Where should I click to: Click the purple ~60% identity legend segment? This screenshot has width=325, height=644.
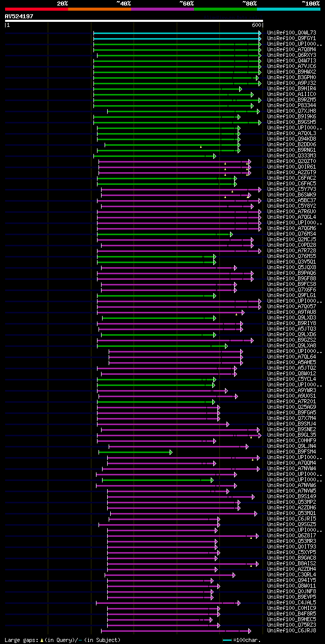162,9
